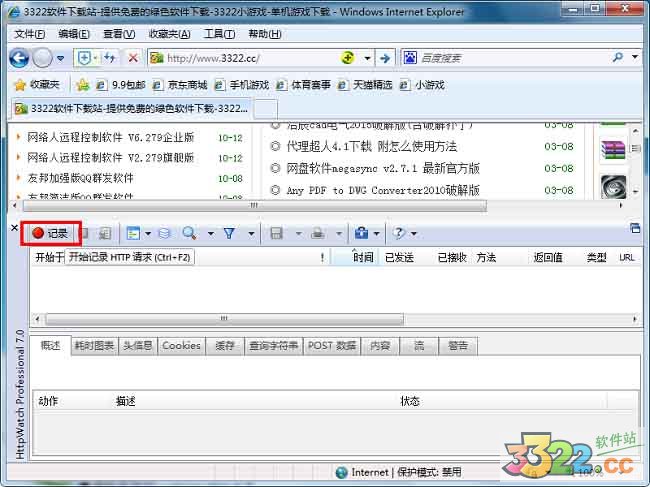
Task: Click the browser Back arrow button
Action: point(19,58)
